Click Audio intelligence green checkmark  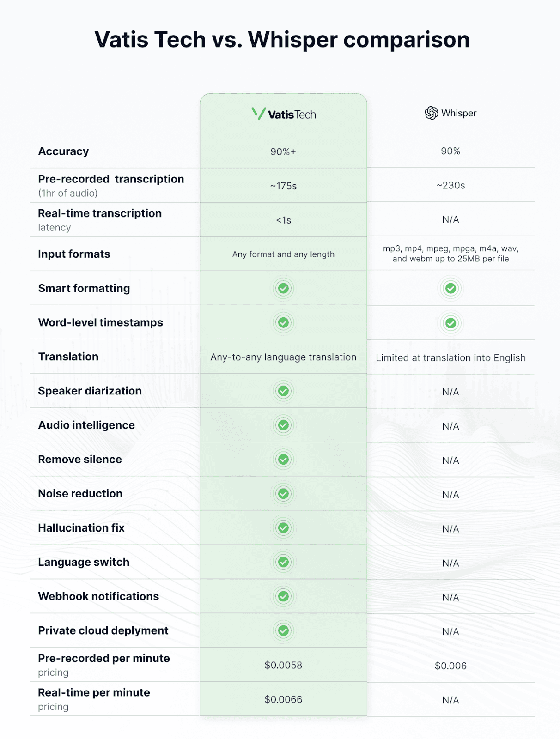tap(283, 425)
